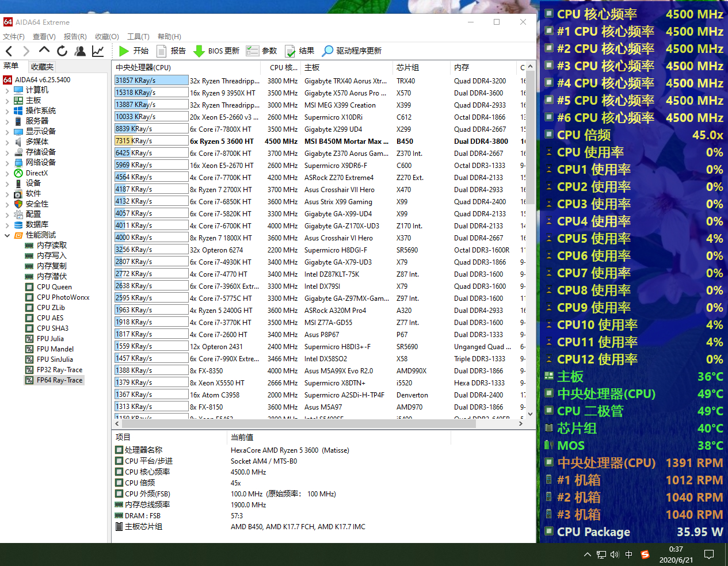Collapse the 性能测试 tree node
Image resolution: width=728 pixels, height=566 pixels.
[7, 235]
